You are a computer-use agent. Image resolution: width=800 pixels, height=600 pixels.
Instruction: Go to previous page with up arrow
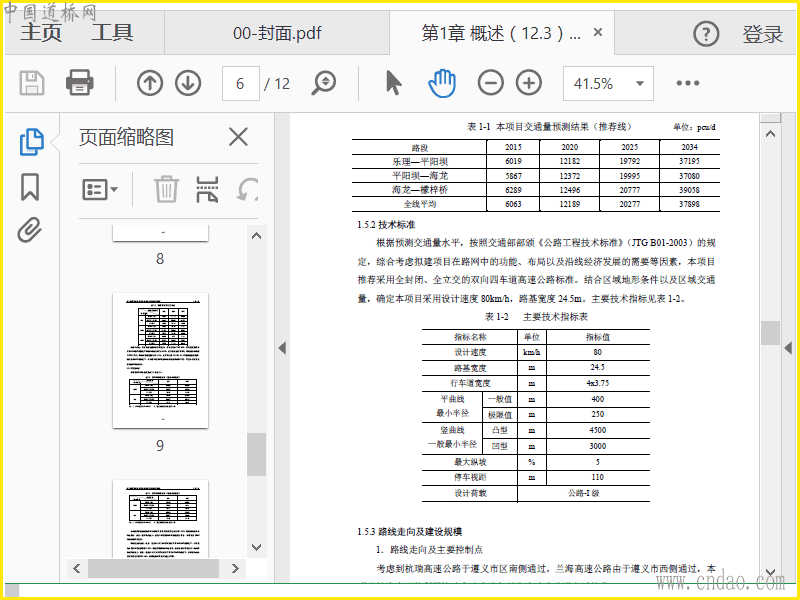[x=150, y=83]
